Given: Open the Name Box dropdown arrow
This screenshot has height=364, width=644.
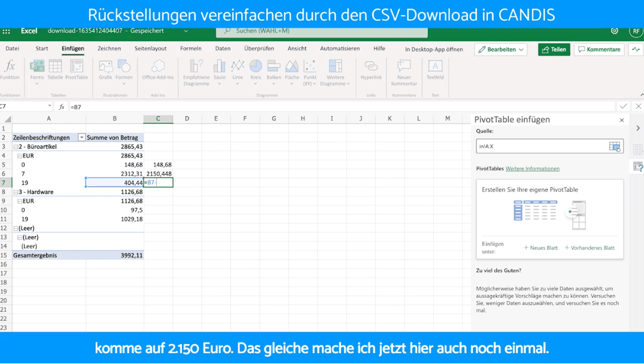Looking at the screenshot, I should click(49, 106).
